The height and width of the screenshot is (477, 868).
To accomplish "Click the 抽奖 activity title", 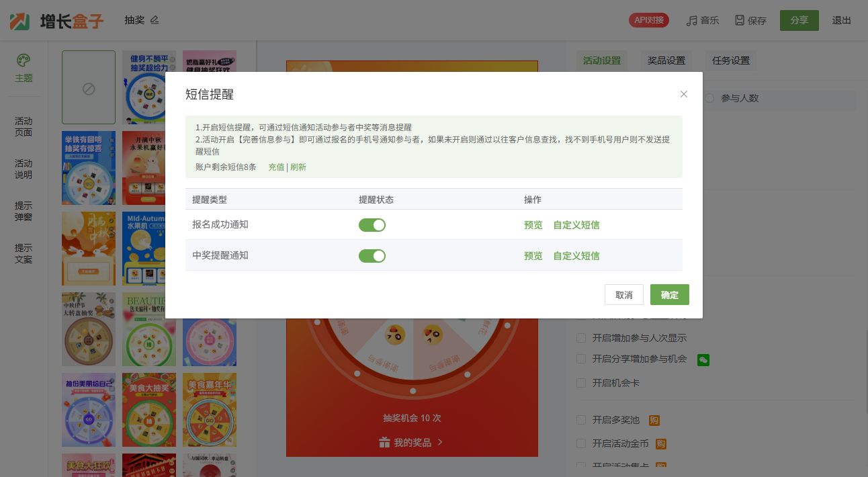I will tap(134, 20).
